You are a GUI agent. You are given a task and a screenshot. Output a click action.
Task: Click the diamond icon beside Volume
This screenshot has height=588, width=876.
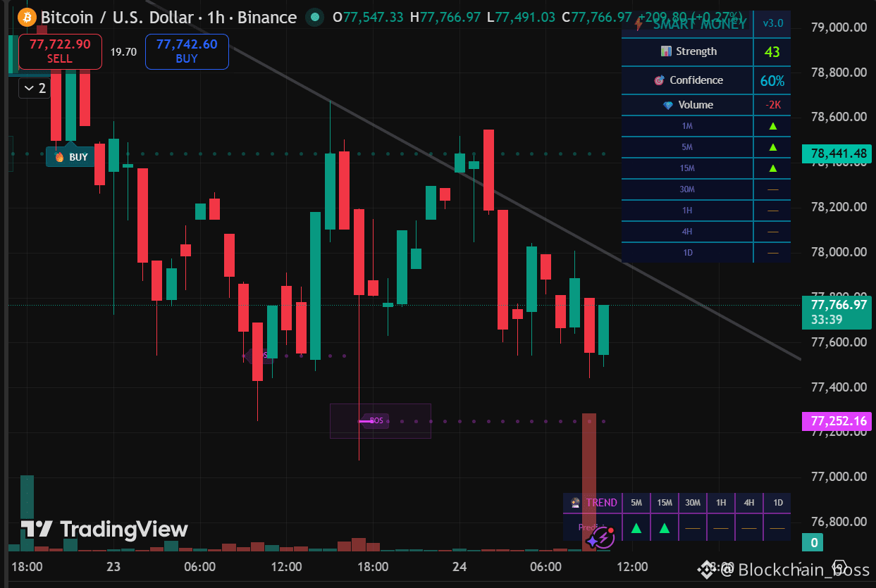pos(668,105)
